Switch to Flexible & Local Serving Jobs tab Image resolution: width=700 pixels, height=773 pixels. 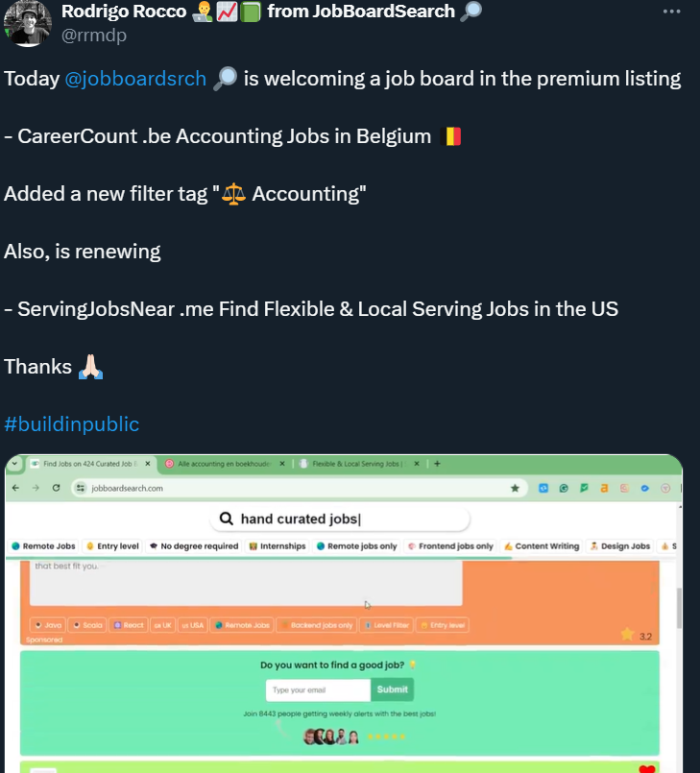pos(358,464)
